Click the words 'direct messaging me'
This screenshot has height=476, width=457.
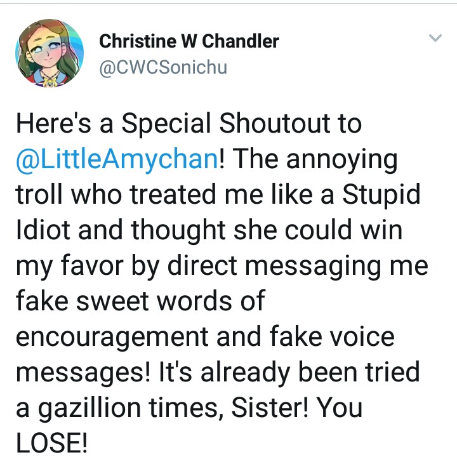click(x=298, y=266)
